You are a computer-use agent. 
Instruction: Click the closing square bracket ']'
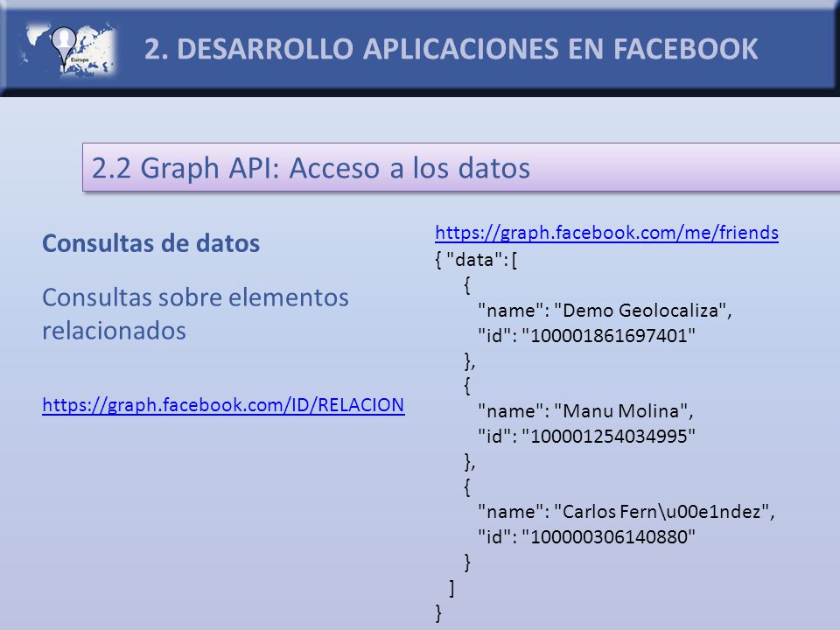pos(452,588)
